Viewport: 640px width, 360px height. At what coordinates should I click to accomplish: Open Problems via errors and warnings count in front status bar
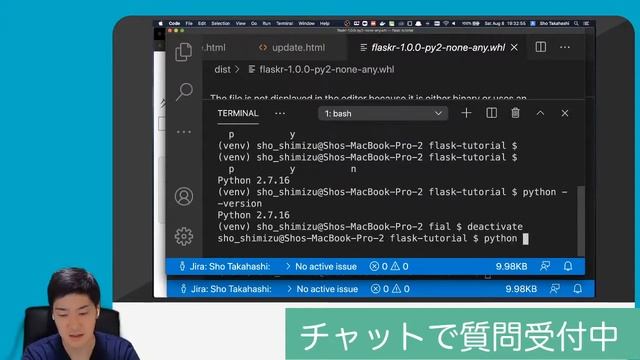coord(389,267)
